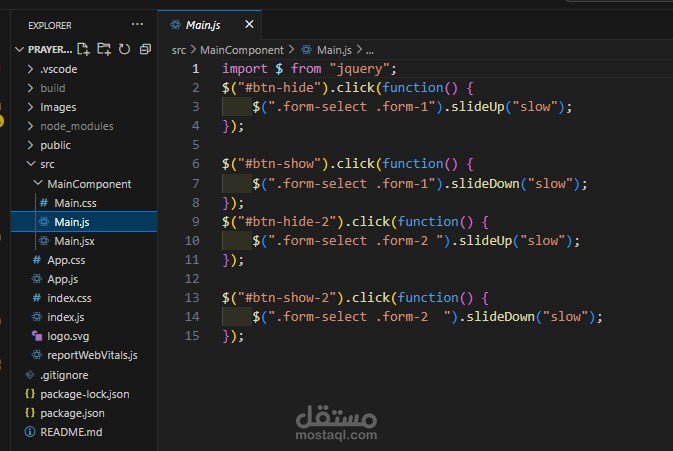Open the Explorer more actions ellipsis
Viewport: 673px width, 451px height.
tap(137, 24)
